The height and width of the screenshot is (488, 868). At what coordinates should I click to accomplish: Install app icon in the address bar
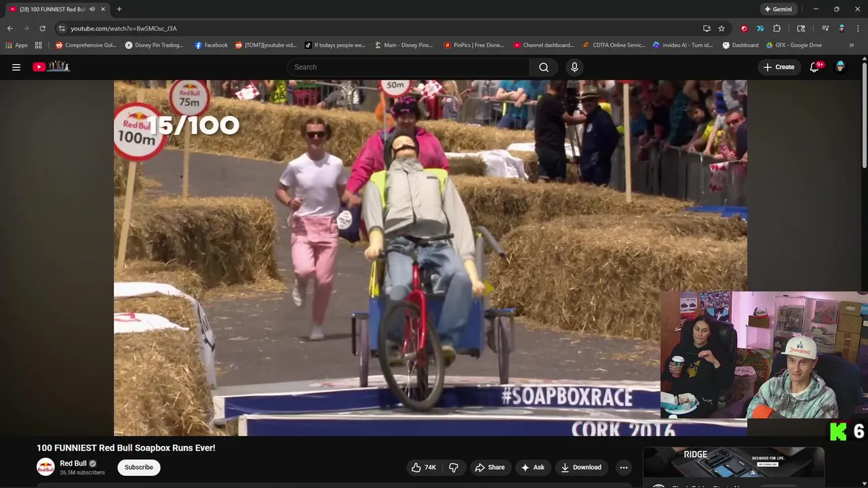pyautogui.click(x=707, y=28)
